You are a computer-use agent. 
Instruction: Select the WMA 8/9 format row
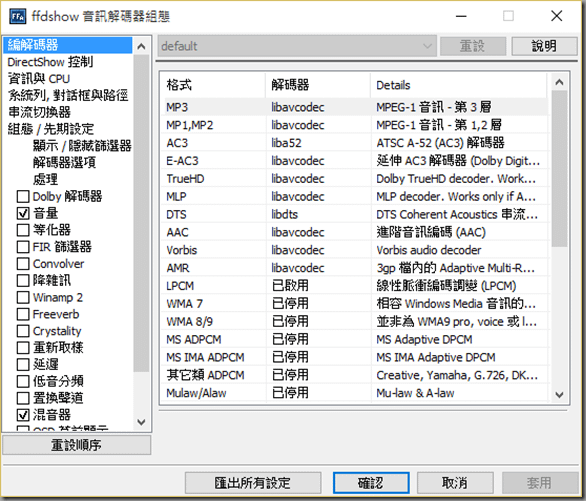click(x=355, y=322)
